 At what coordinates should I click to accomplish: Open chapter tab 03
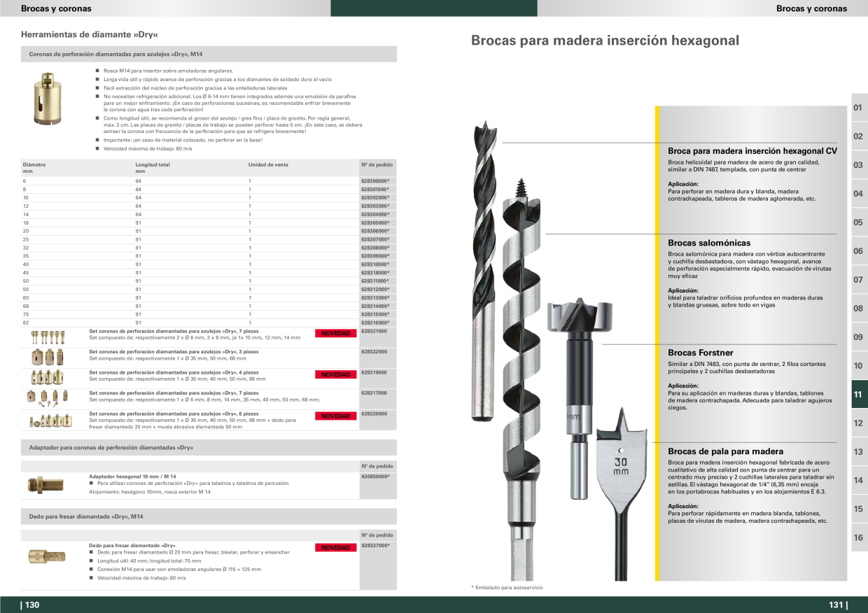(859, 165)
